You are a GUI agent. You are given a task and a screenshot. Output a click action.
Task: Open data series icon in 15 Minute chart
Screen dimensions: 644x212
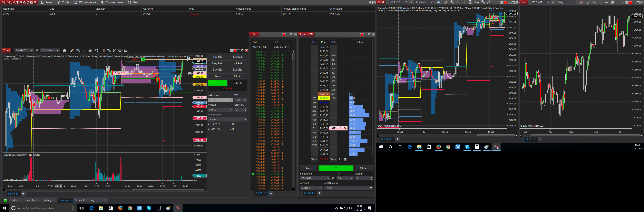pos(103,50)
